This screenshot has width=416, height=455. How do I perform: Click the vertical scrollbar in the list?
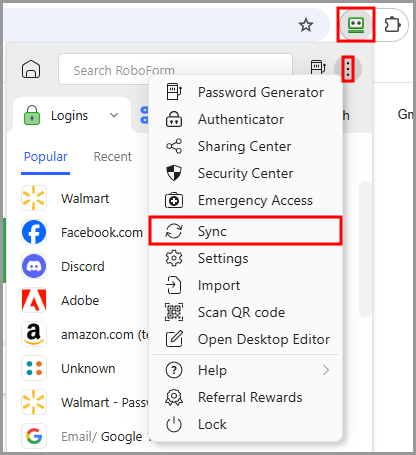pyautogui.click(x=365, y=249)
